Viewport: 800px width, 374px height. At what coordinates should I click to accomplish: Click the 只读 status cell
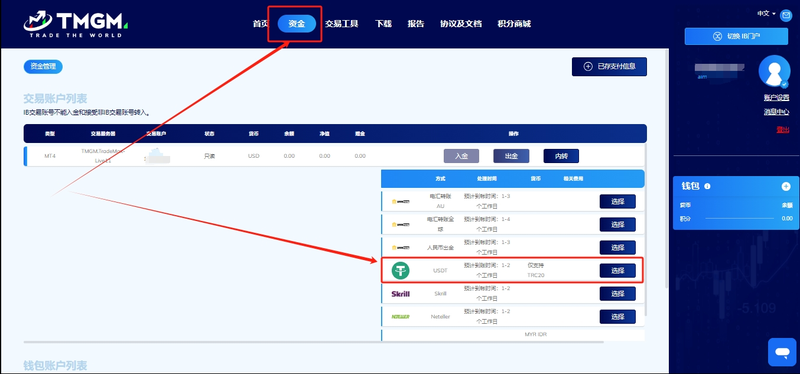pos(209,156)
